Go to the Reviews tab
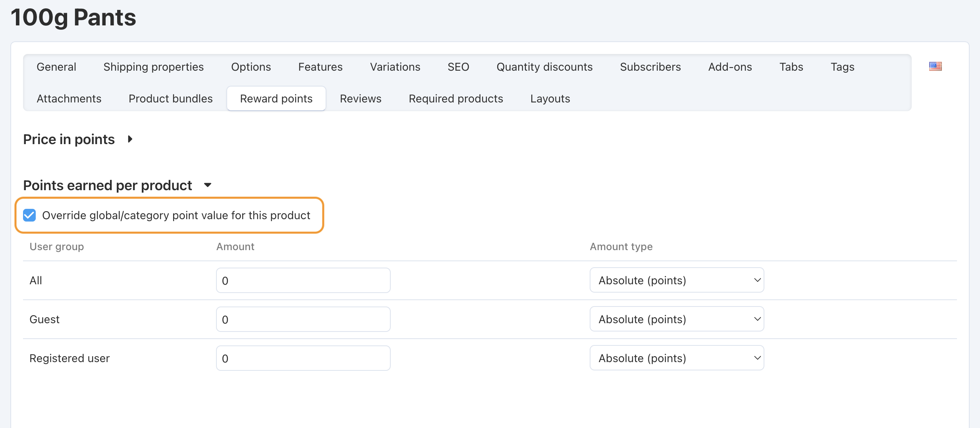The height and width of the screenshot is (428, 980). (361, 98)
